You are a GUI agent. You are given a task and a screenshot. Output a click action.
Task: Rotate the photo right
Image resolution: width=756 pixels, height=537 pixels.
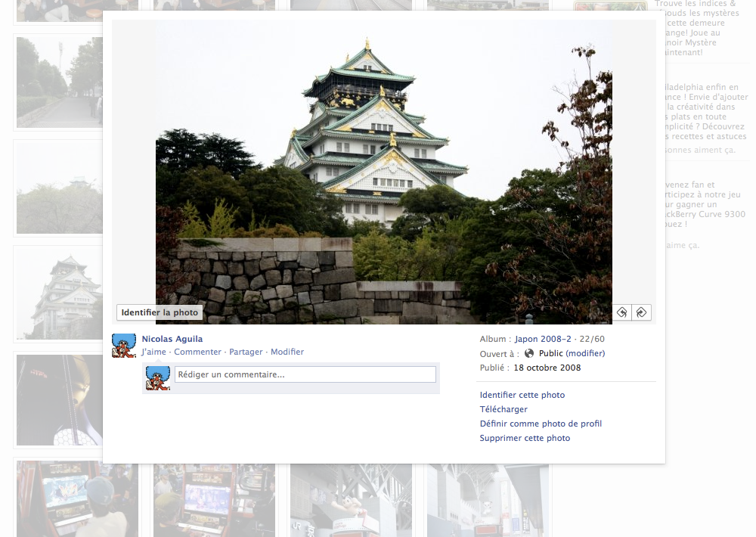(x=641, y=312)
